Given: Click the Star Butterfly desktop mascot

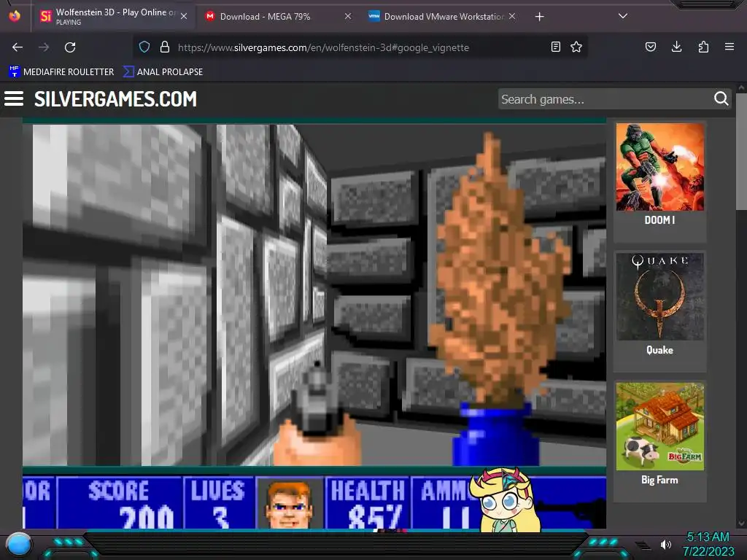Looking at the screenshot, I should pyautogui.click(x=506, y=500).
